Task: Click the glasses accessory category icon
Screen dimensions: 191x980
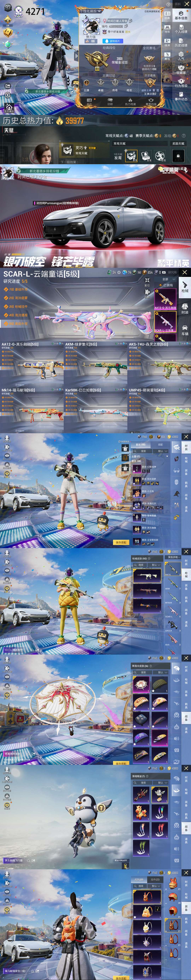Action: [x=176, y=471]
